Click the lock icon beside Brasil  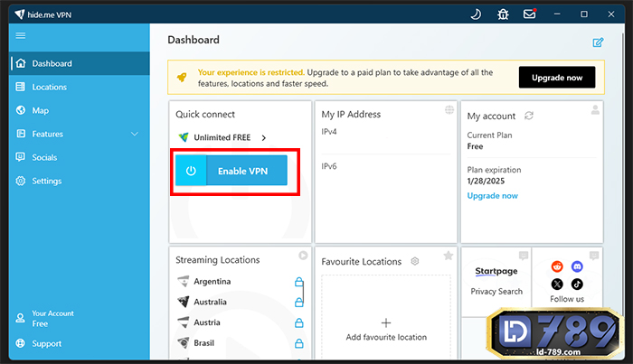coord(298,343)
